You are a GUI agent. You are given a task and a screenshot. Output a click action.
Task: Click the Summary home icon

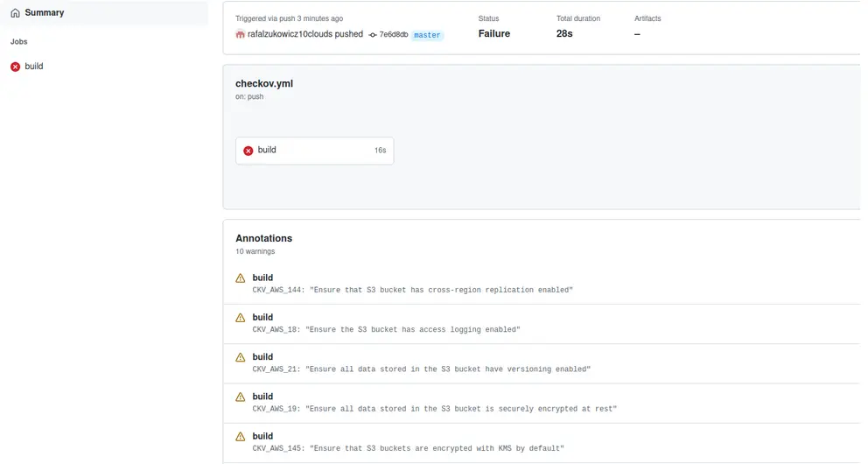(15, 13)
